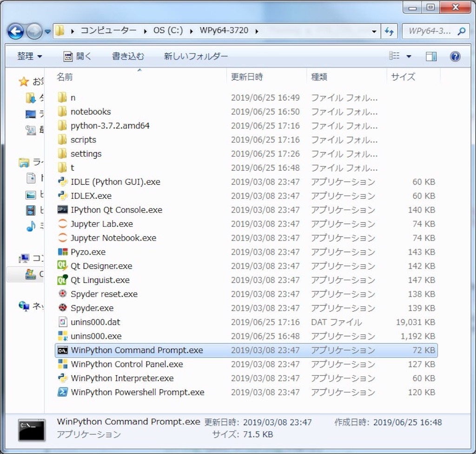The width and height of the screenshot is (476, 454).
Task: Open the recent locations dropdown arrow
Action: click(x=48, y=31)
